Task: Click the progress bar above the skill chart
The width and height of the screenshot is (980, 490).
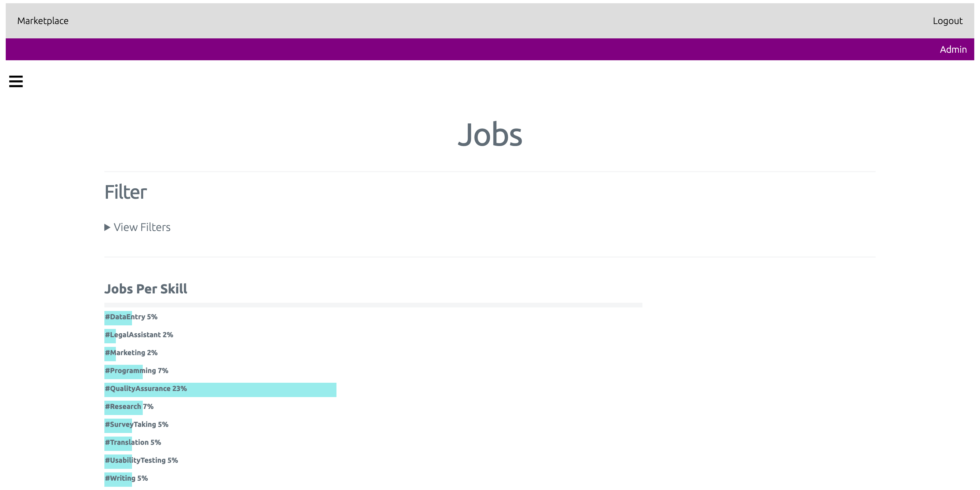Action: point(373,305)
